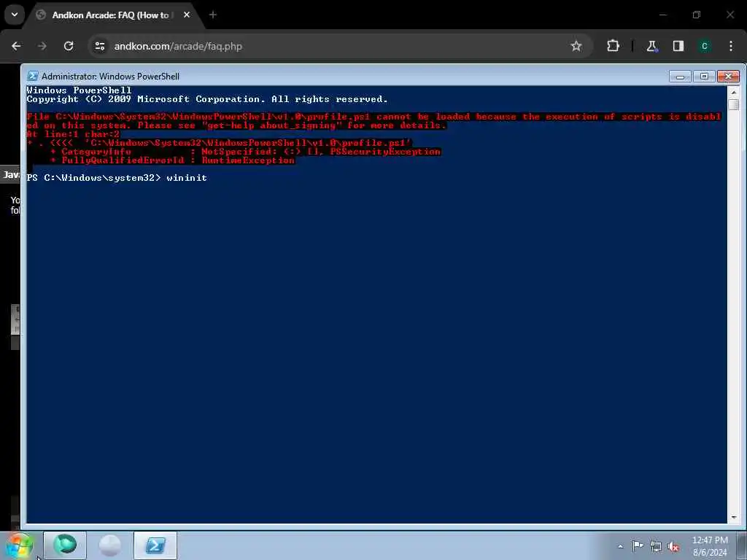Close the Administrator PowerShell window
This screenshot has height=560, width=747.
point(729,76)
